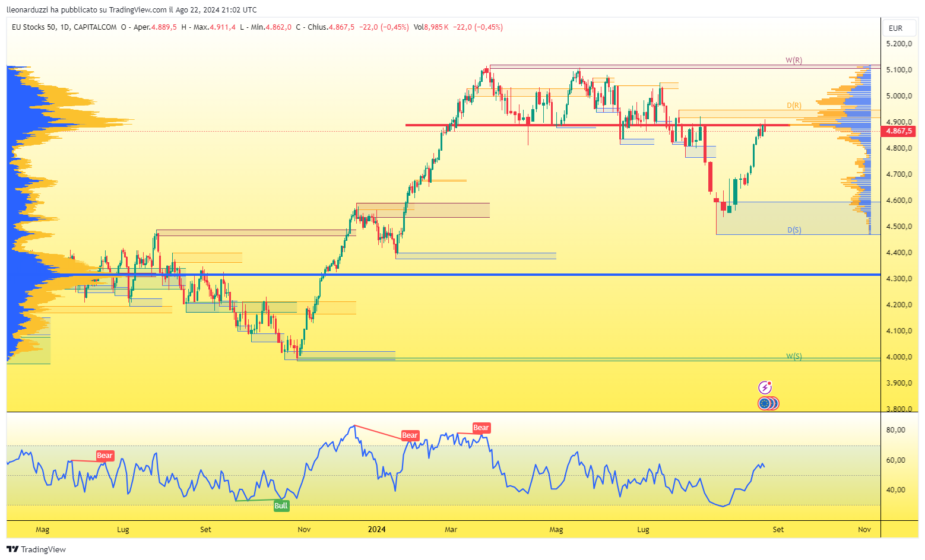925x560 pixels.
Task: Click the 3.800,0 price axis label
Action: coord(899,409)
